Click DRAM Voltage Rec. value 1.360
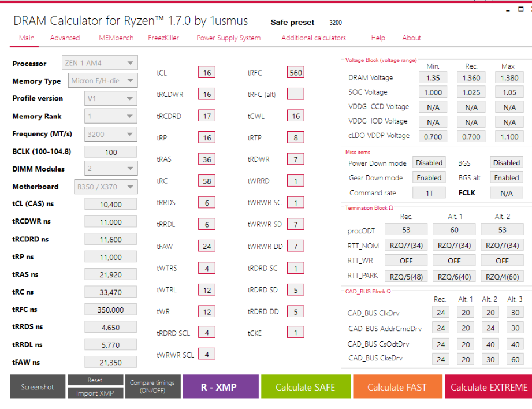Screen dimensions: 532x409 click(x=471, y=78)
